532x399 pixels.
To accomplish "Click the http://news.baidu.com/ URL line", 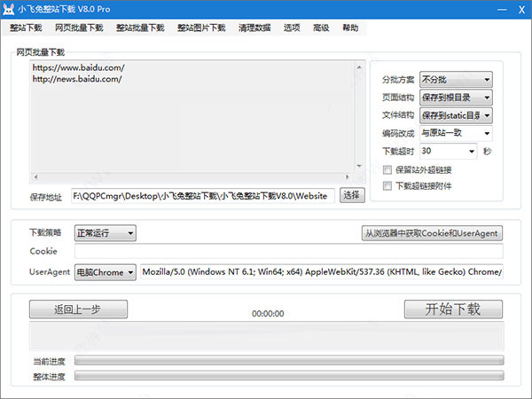I will coord(77,79).
